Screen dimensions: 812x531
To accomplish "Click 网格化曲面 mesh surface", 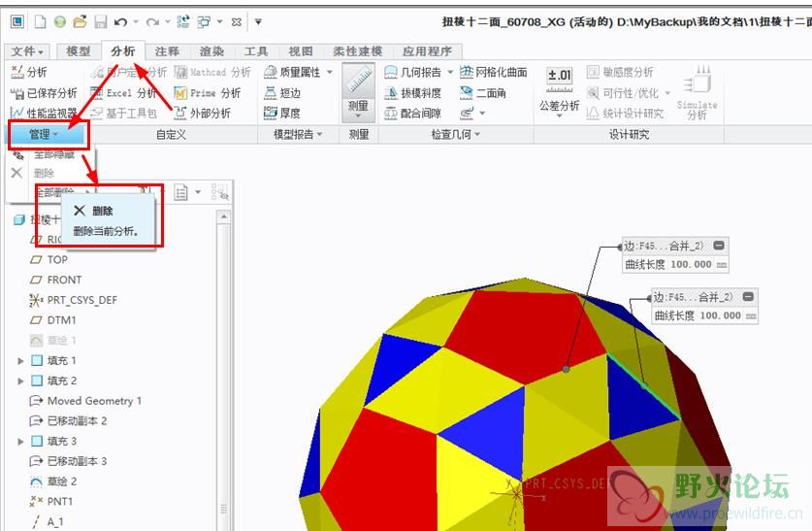I will (x=494, y=72).
